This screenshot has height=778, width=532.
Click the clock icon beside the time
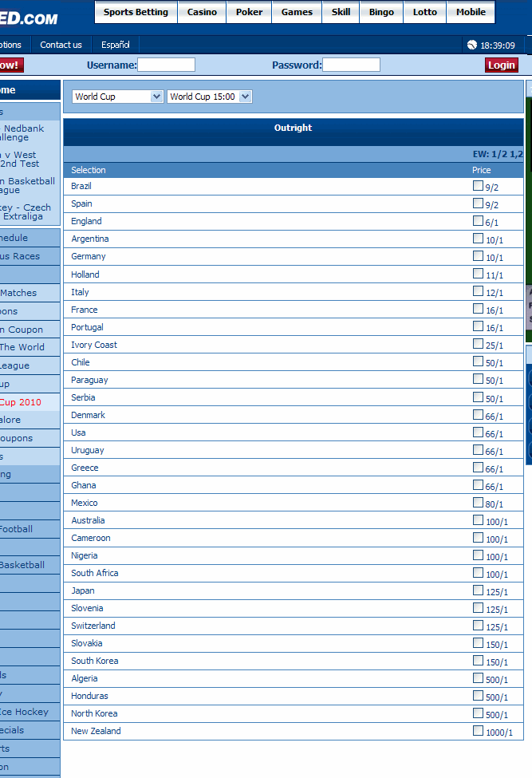pyautogui.click(x=471, y=45)
